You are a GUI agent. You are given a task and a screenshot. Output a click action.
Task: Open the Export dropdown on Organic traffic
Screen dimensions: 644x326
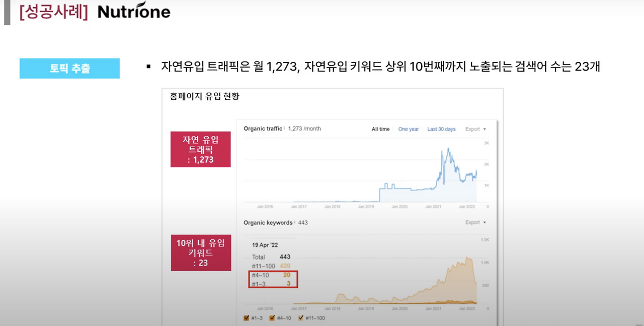(475, 129)
